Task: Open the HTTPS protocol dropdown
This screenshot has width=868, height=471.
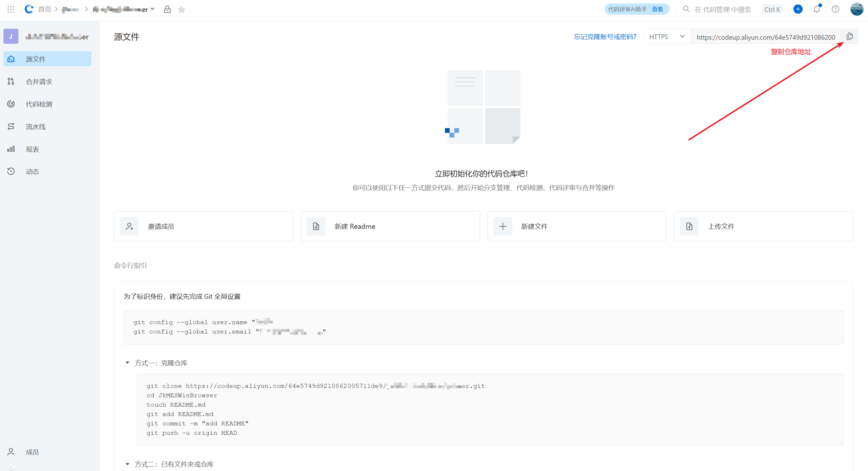Action: point(667,37)
